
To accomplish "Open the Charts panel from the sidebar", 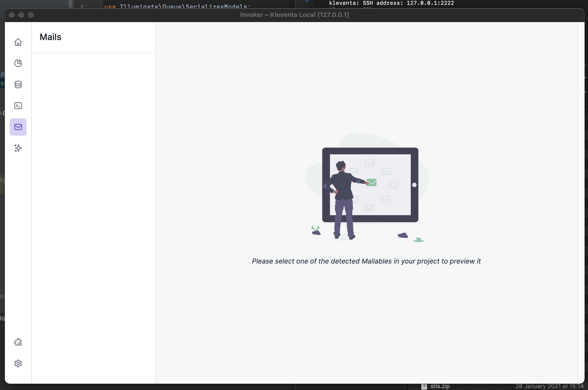I will tap(18, 63).
